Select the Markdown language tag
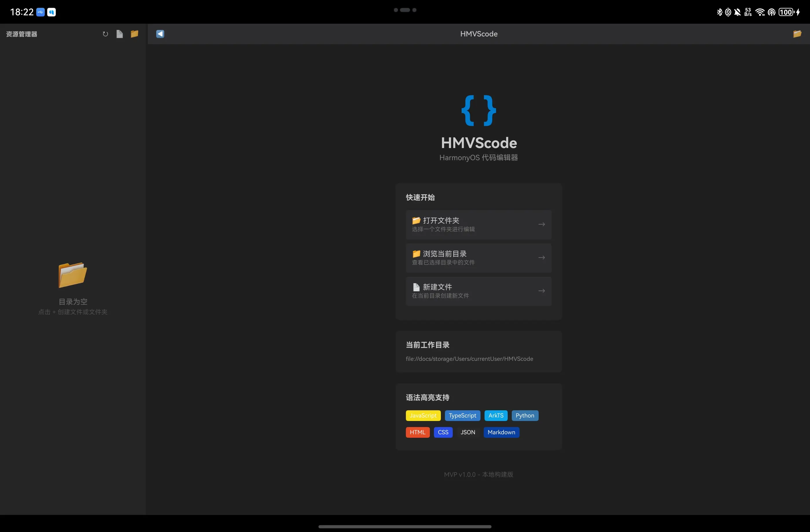810x532 pixels. point(501,432)
